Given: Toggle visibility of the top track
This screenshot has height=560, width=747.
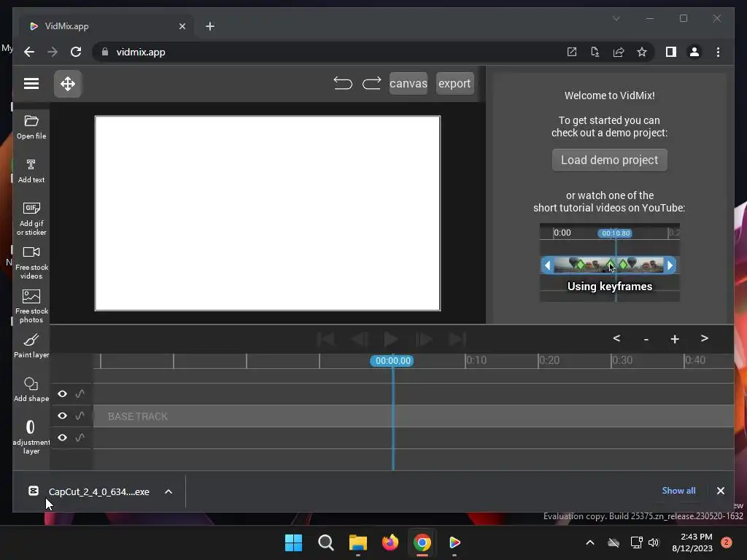Looking at the screenshot, I should (63, 394).
